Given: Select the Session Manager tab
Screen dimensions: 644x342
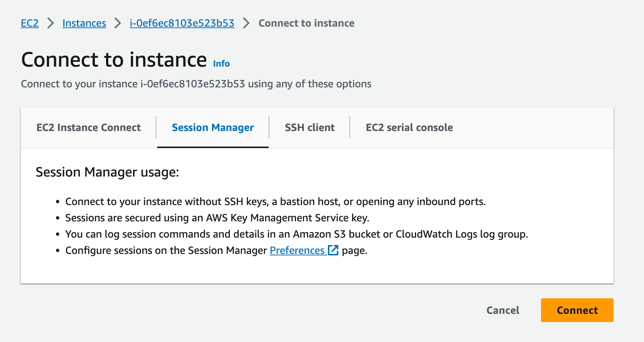Looking at the screenshot, I should click(213, 128).
